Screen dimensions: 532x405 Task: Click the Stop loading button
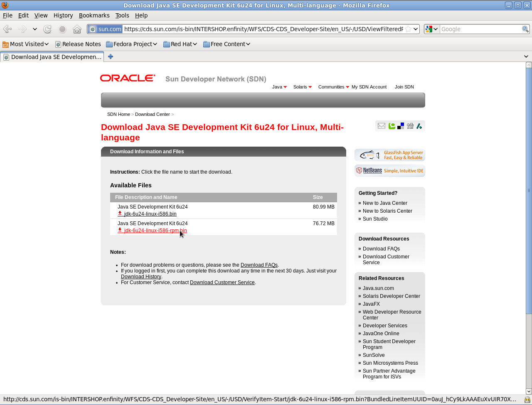coord(62,29)
